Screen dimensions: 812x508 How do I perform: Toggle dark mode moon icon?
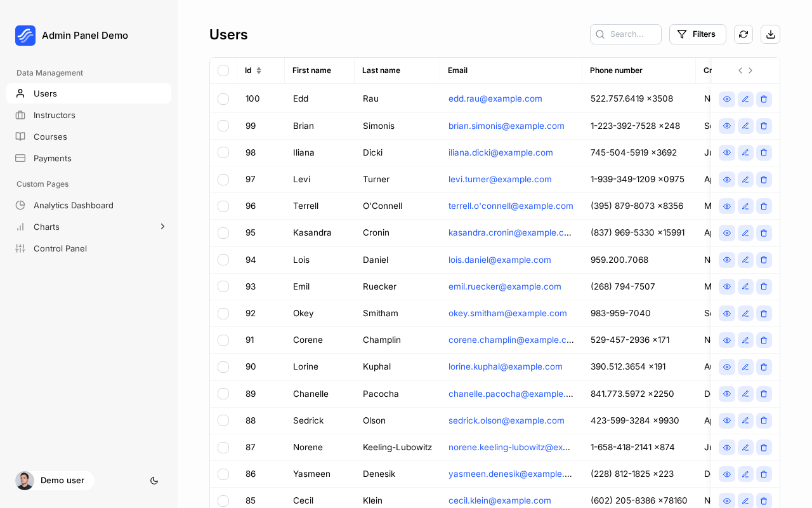[x=154, y=481]
